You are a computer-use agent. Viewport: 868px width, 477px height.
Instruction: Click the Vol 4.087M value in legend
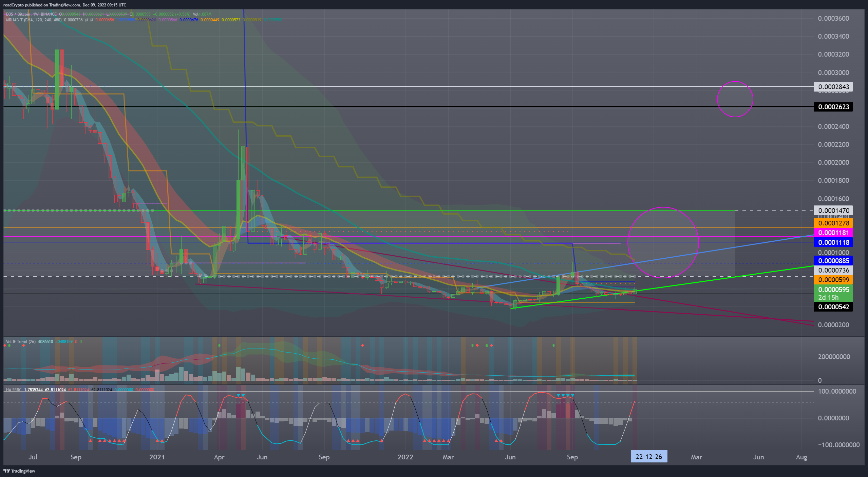point(202,14)
